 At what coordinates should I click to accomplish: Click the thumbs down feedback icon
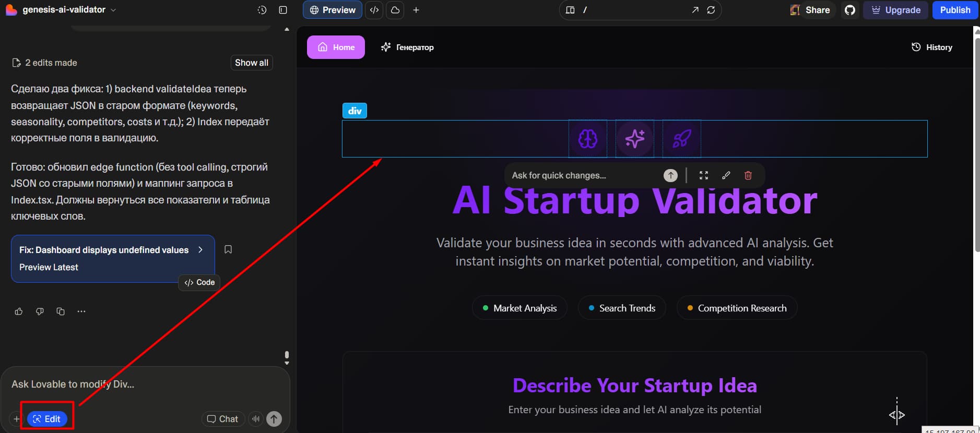click(40, 311)
